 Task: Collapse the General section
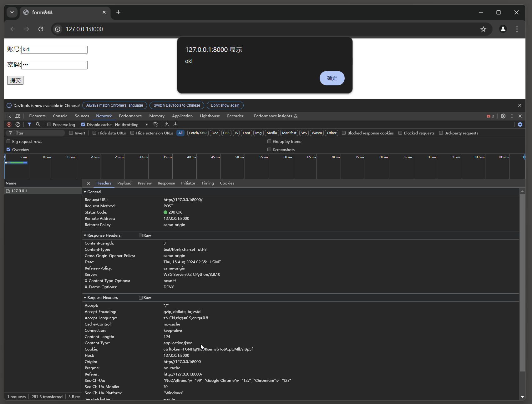[85, 192]
